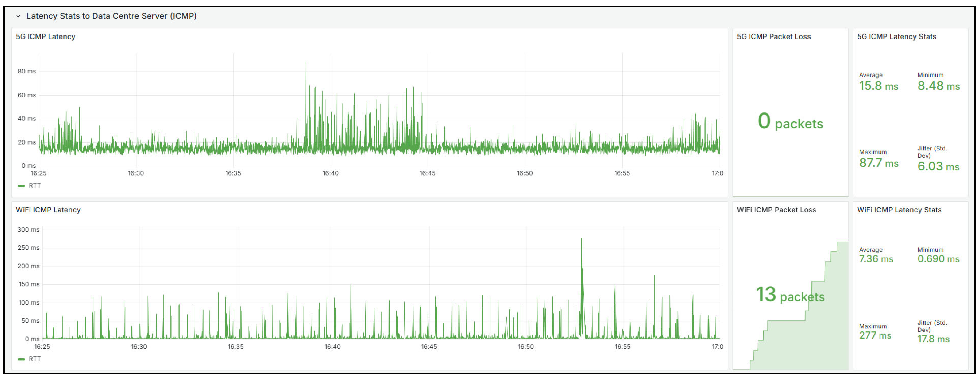Viewport: 980px width, 378px height.
Task: Click the 0 packets value in 5G loss panel
Action: (790, 122)
